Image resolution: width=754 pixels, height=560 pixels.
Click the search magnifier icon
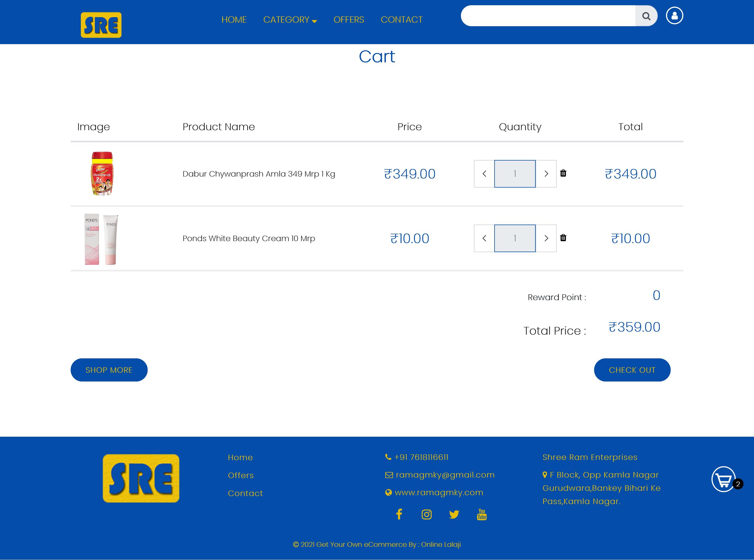point(646,16)
